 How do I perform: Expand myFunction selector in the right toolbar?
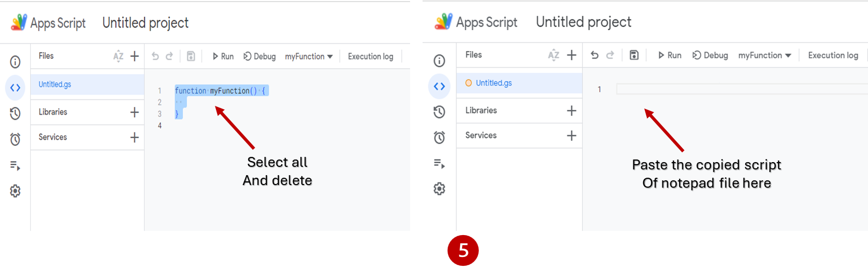point(764,55)
